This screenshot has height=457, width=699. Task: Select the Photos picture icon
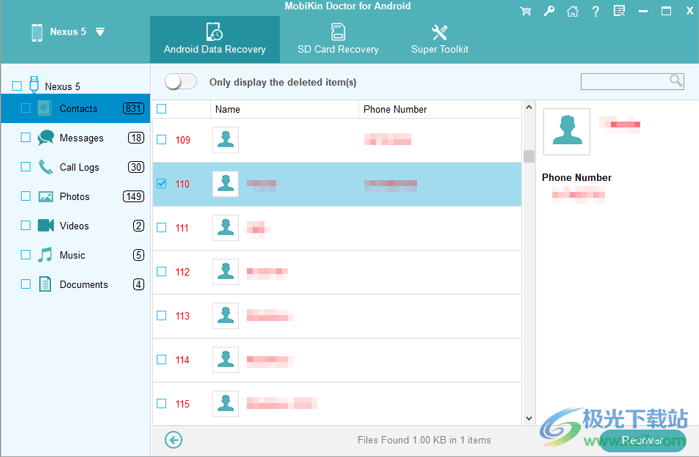(x=45, y=196)
